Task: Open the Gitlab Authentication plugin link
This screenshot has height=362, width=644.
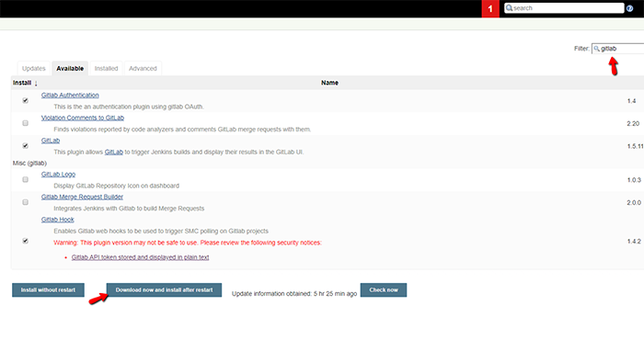Action: coord(70,96)
